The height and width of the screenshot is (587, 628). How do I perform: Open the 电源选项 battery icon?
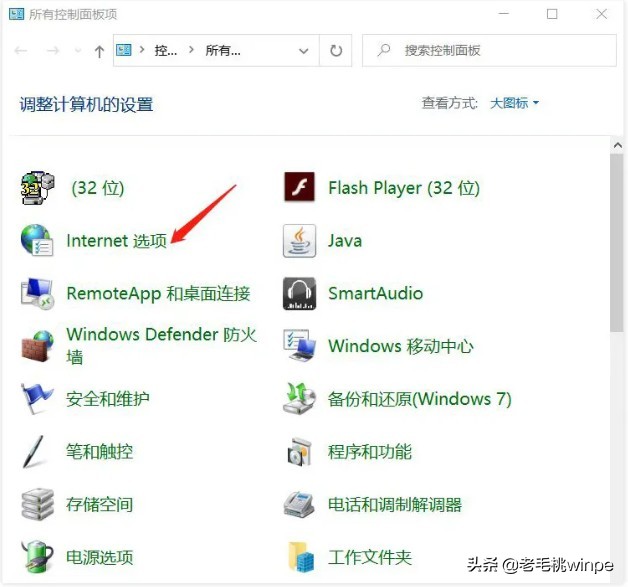pos(37,557)
